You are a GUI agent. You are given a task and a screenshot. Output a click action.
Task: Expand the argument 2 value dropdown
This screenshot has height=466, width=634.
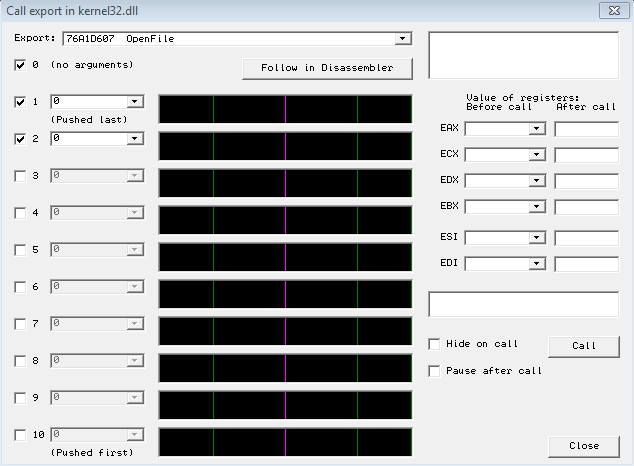[135, 139]
